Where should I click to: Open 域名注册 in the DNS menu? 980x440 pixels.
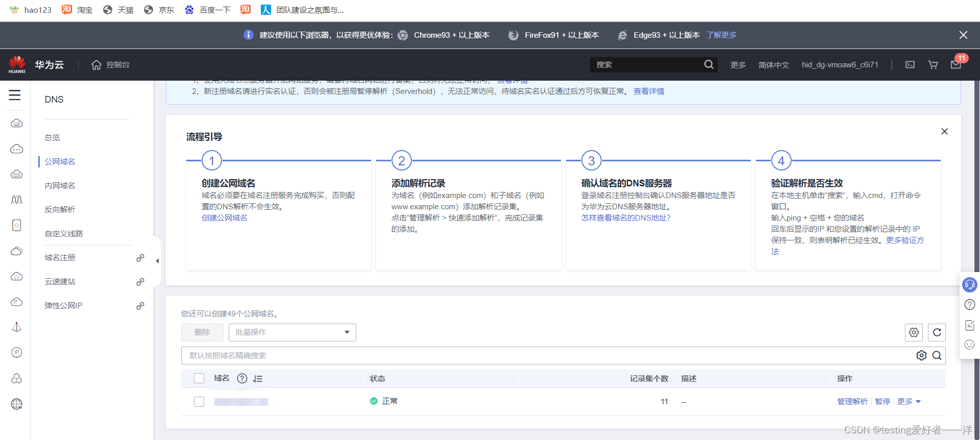[x=60, y=257]
